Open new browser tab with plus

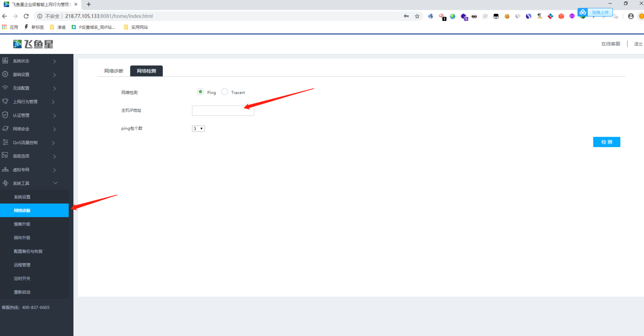pyautogui.click(x=89, y=4)
